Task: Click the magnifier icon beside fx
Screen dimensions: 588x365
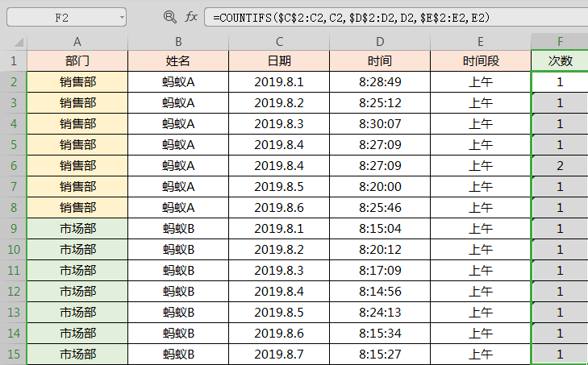Action: click(169, 17)
